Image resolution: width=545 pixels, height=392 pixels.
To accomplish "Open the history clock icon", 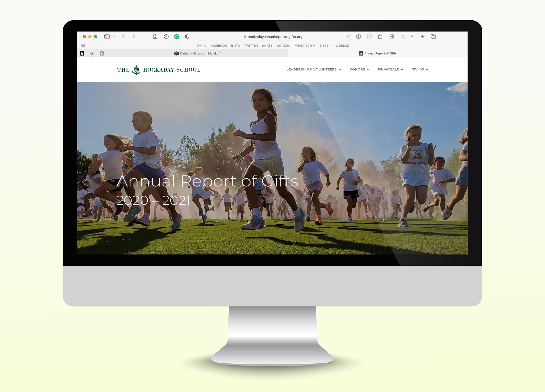I will [x=166, y=37].
